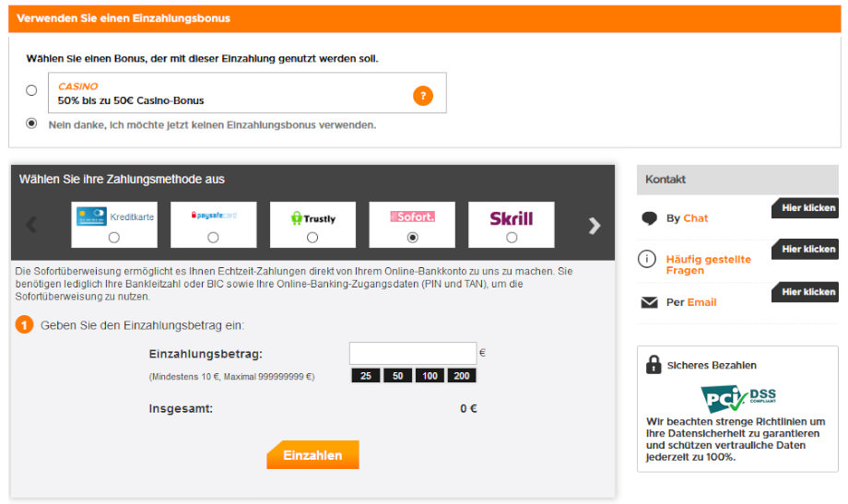848x504 pixels.
Task: Pick the 25 euro quick amount
Action: [366, 376]
